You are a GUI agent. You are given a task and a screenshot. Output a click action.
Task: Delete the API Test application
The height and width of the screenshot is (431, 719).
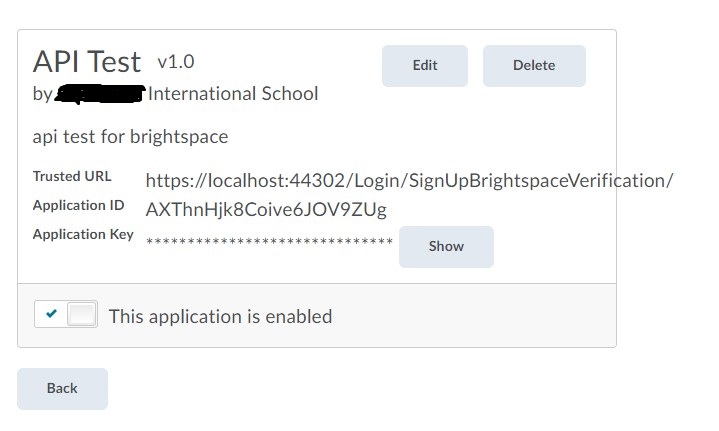[x=534, y=66]
